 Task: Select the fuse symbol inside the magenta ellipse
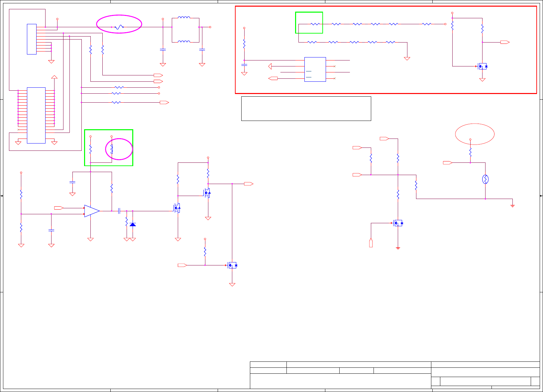(119, 27)
